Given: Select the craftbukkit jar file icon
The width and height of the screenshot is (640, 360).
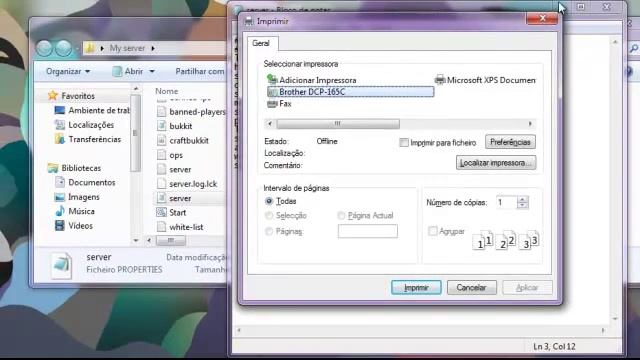Looking at the screenshot, I should [x=162, y=140].
